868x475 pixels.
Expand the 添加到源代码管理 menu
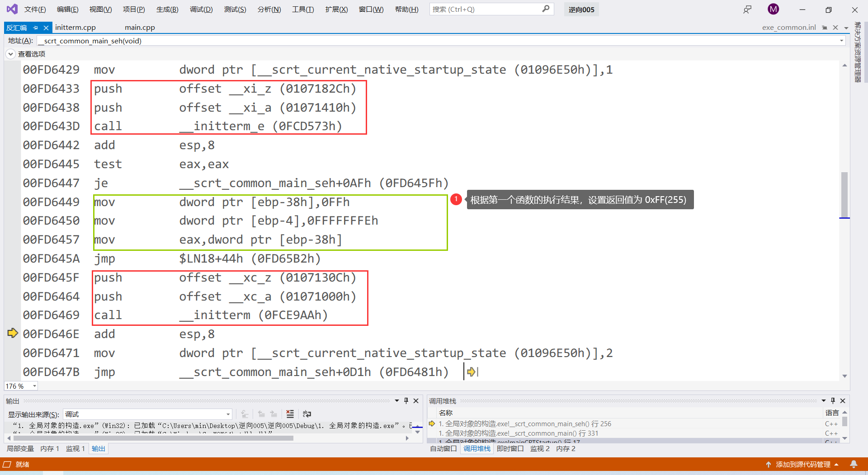point(836,464)
